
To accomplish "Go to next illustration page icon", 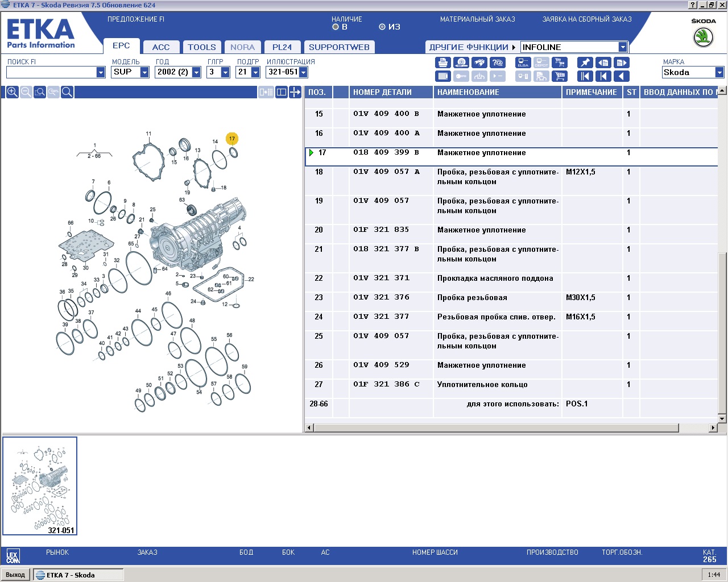I will point(621,63).
